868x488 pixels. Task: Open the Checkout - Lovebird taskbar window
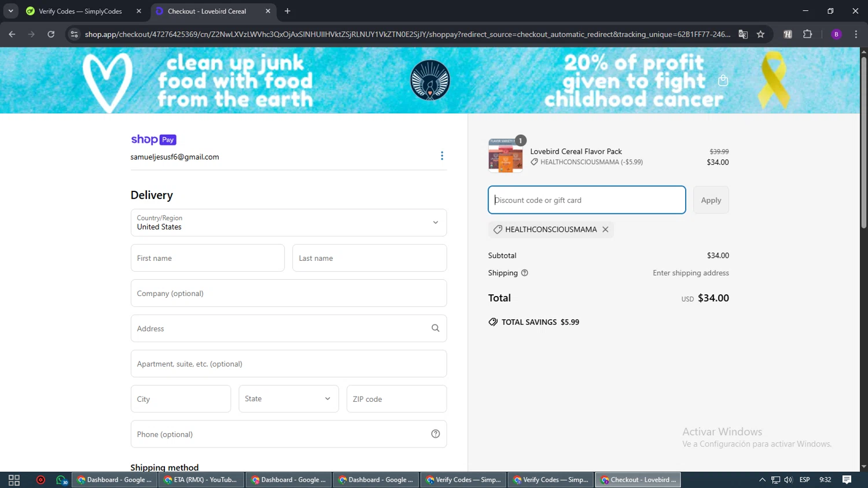point(638,480)
